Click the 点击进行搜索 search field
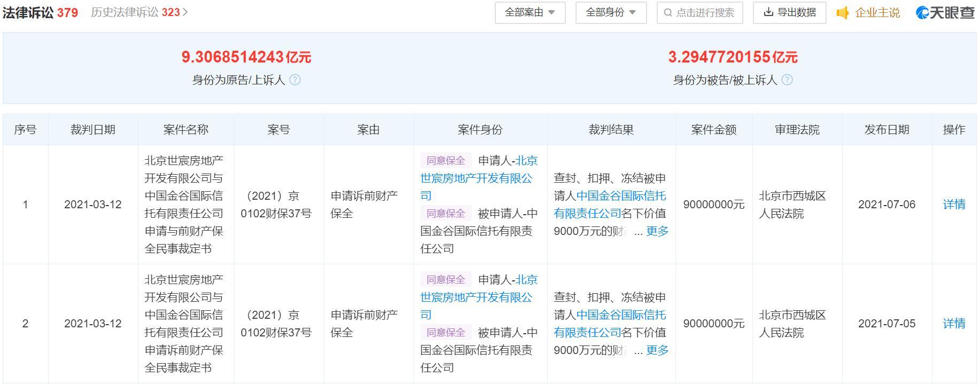 pyautogui.click(x=699, y=13)
